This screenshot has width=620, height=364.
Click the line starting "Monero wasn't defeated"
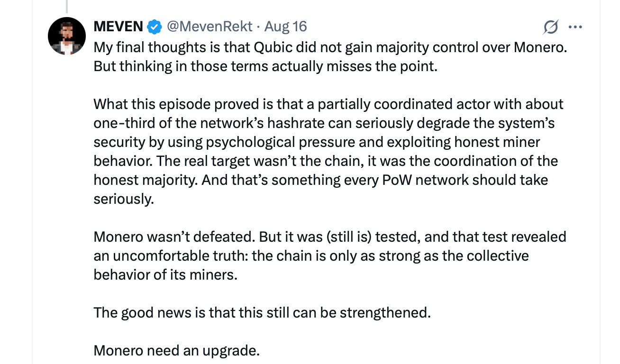pyautogui.click(x=329, y=237)
